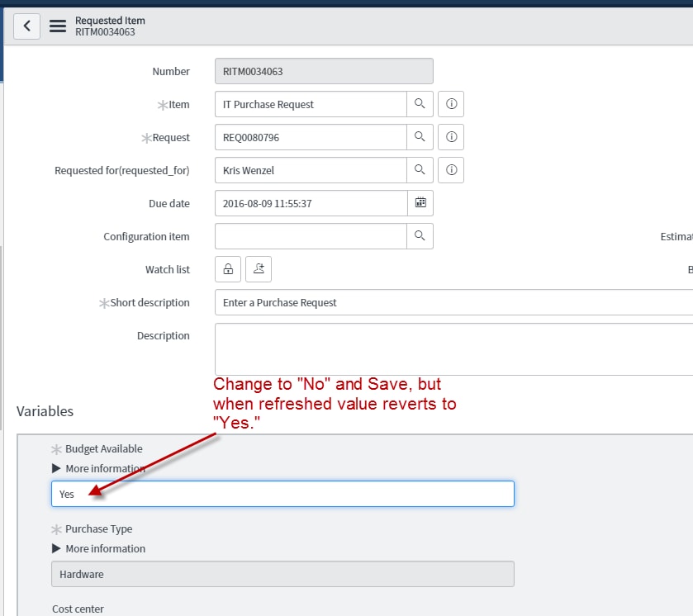Add me to Watch list icon
Screen dimensions: 693x616
(259, 269)
